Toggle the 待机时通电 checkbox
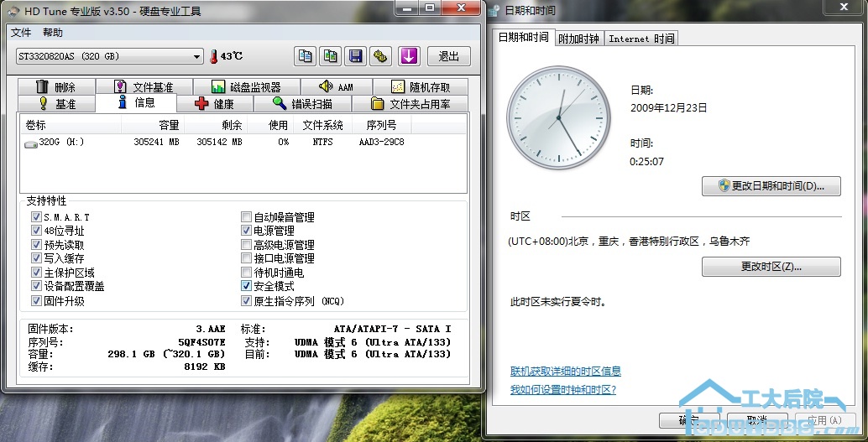Viewport: 868px width, 442px height. click(x=246, y=273)
